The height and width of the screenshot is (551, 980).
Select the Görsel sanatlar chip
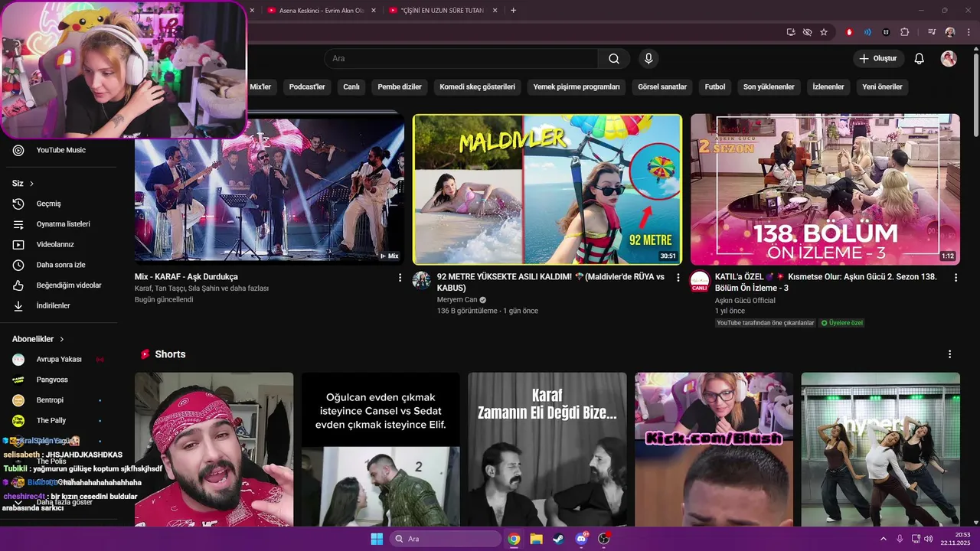(662, 87)
